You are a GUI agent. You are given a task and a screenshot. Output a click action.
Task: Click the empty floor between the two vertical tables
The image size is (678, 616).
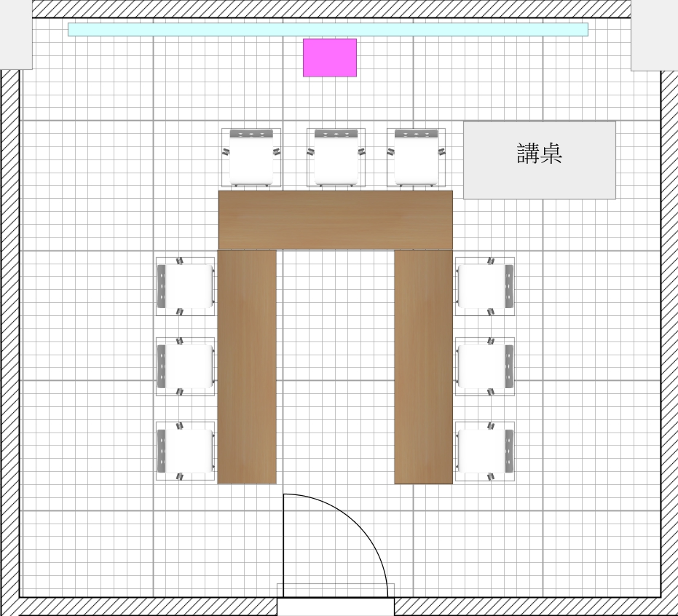336,364
